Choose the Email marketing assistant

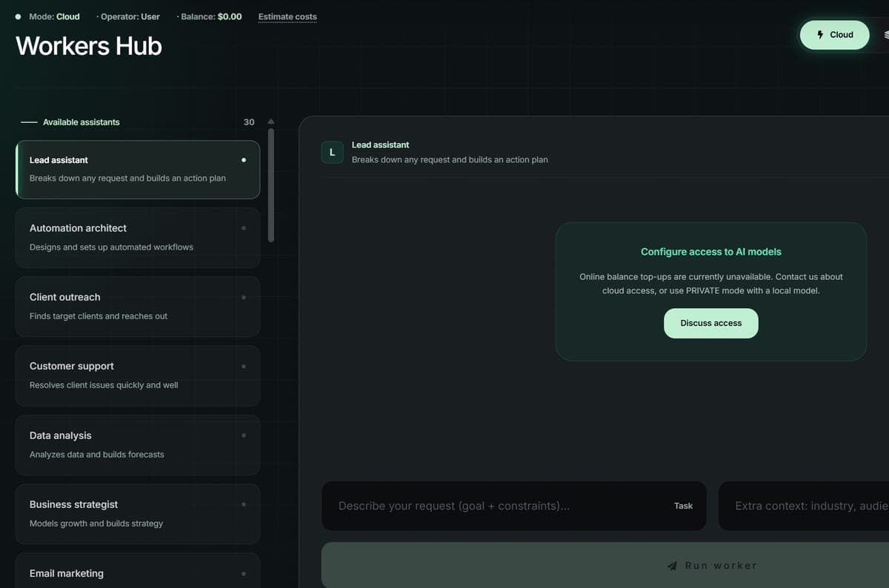coord(138,571)
